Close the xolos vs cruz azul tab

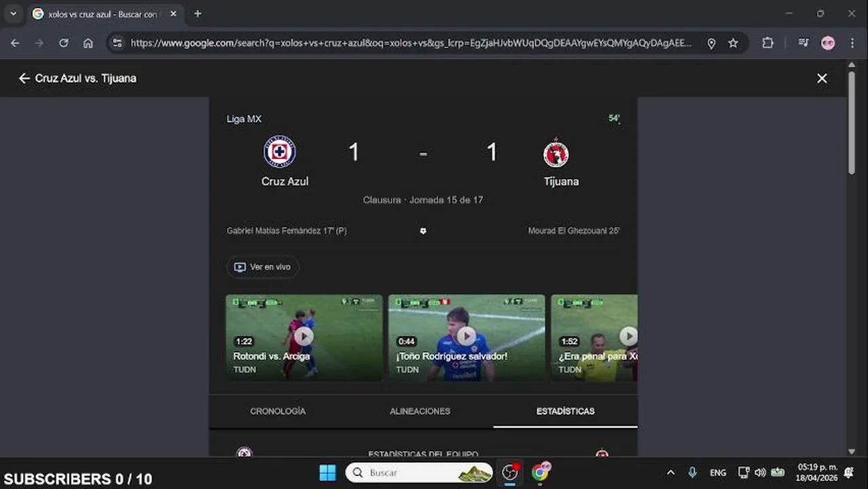[173, 14]
